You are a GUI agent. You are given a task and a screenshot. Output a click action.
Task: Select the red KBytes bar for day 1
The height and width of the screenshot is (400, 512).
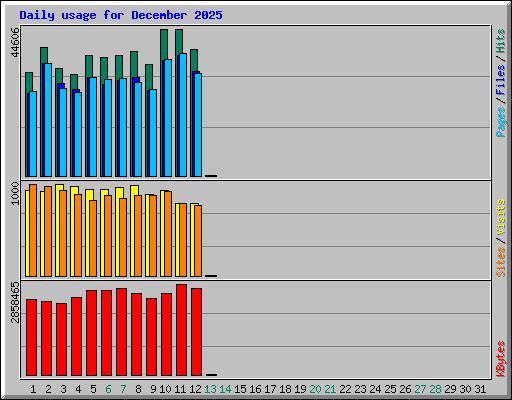pyautogui.click(x=31, y=337)
